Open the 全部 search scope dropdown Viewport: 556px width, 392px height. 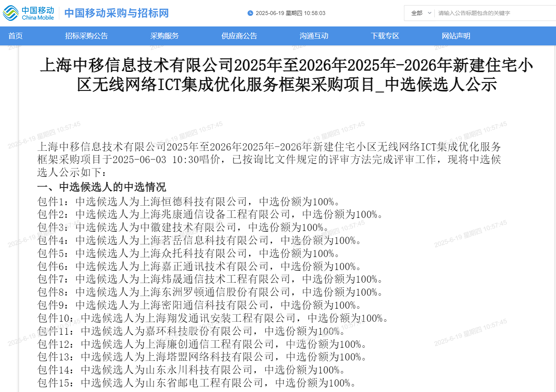pos(421,13)
